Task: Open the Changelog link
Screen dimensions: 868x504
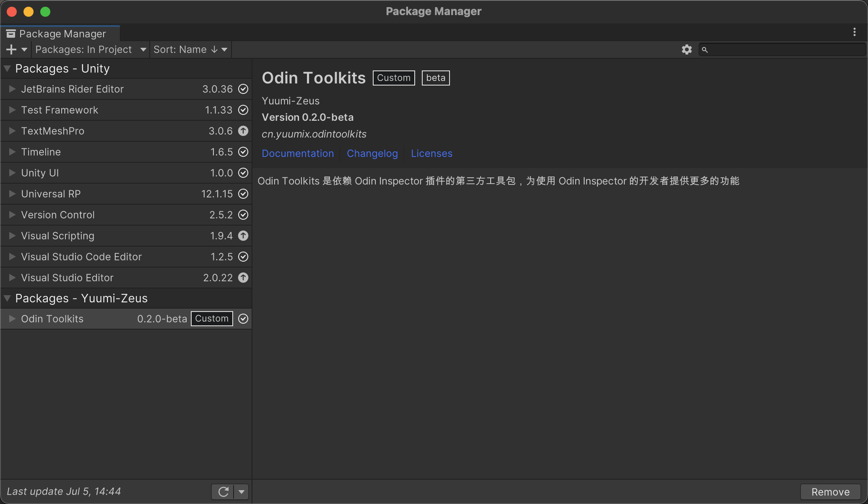Action: click(x=372, y=153)
